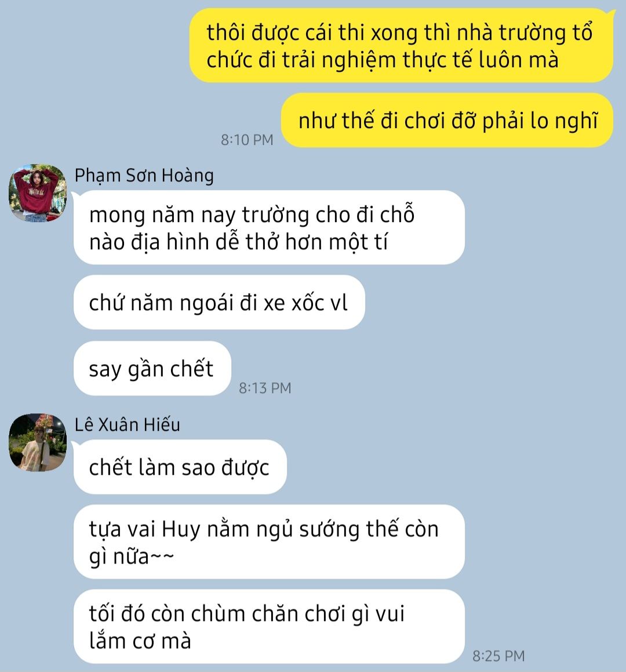Tap the sender name Lê Xuân Hiếu

[128, 425]
